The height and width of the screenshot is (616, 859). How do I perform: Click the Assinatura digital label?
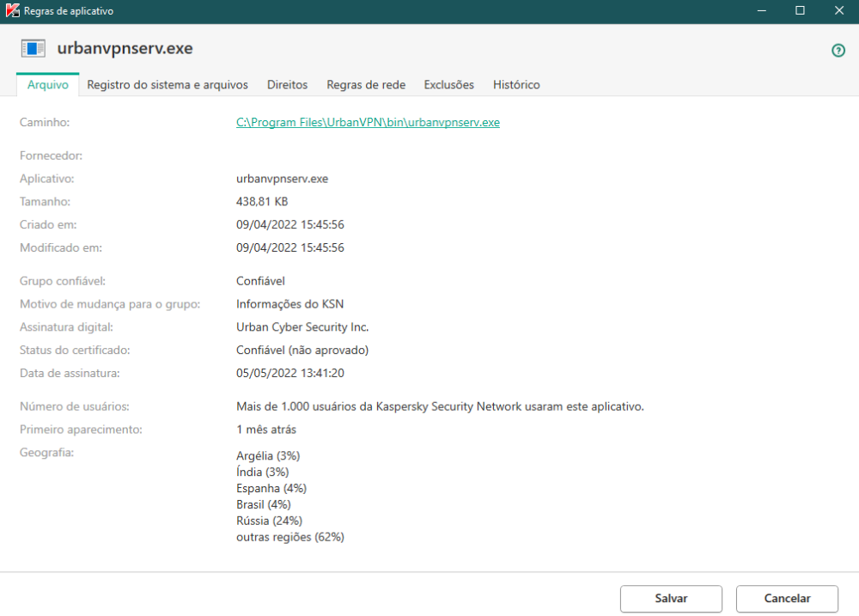[66, 327]
